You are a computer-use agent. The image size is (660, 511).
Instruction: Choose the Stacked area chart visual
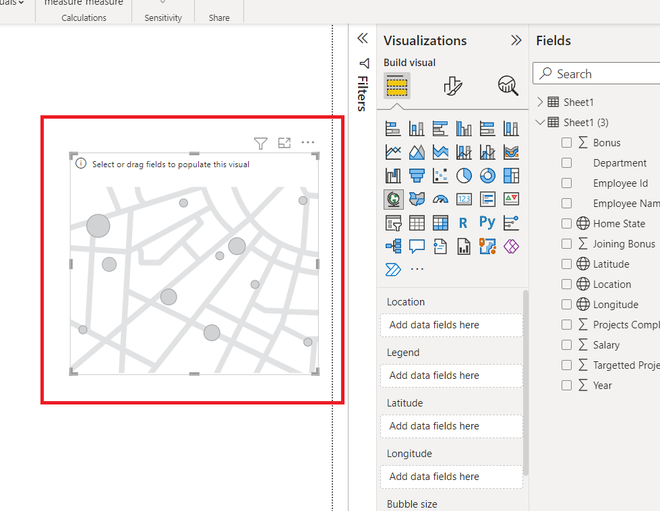[440, 152]
